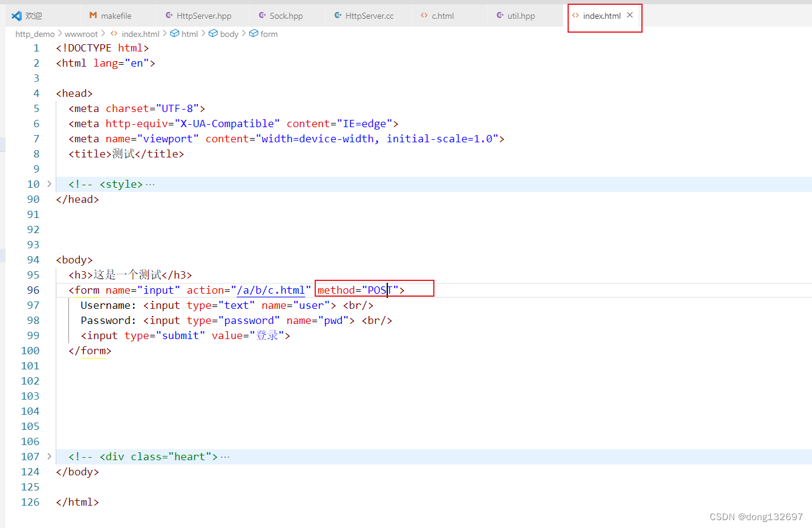Open the makefile tab
Image resolution: width=812 pixels, height=528 pixels.
[117, 16]
